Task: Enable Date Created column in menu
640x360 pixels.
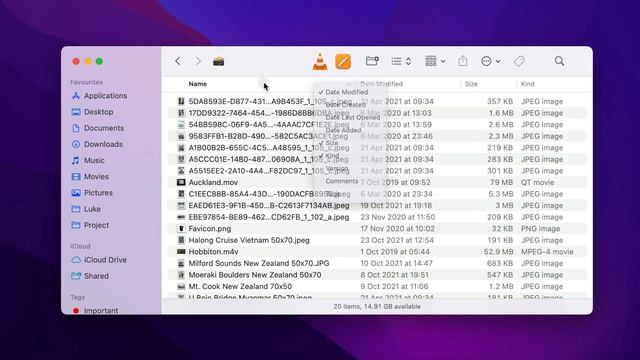Action: pyautogui.click(x=346, y=104)
